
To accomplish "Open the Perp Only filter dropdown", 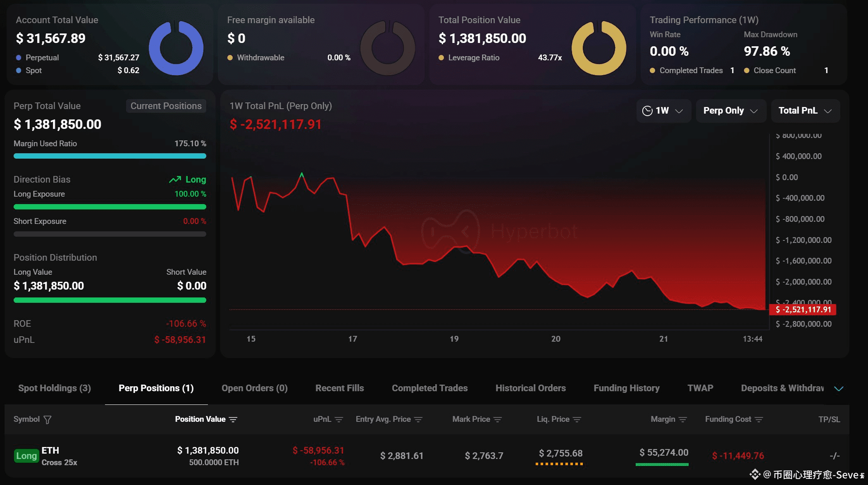I will coord(730,111).
